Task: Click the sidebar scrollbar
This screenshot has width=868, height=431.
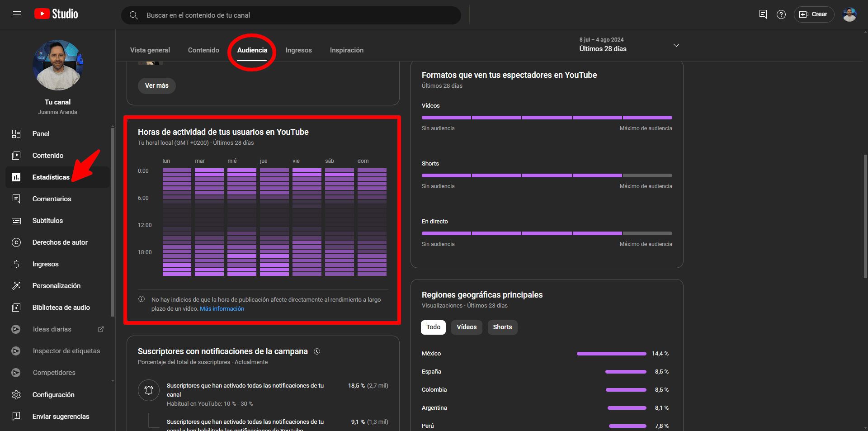Action: (x=113, y=222)
